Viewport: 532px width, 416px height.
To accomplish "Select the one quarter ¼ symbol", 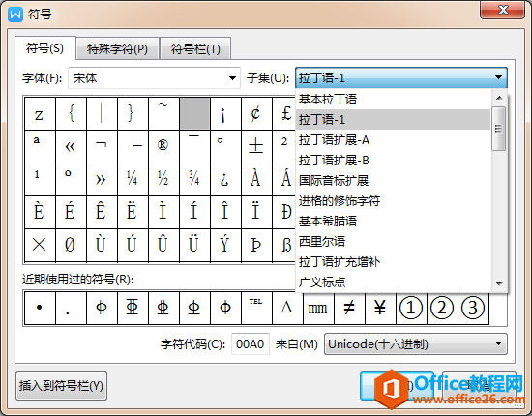I will coord(133,179).
